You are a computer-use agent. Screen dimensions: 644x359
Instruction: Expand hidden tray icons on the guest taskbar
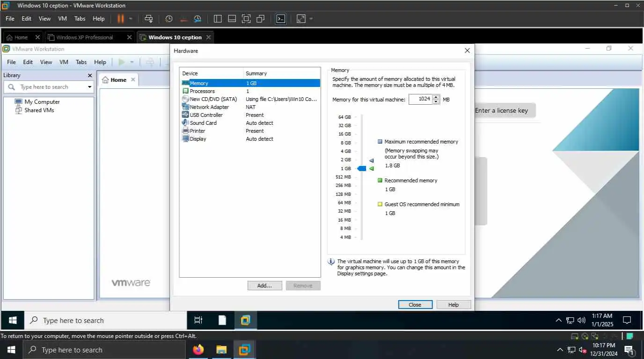[x=558, y=320]
